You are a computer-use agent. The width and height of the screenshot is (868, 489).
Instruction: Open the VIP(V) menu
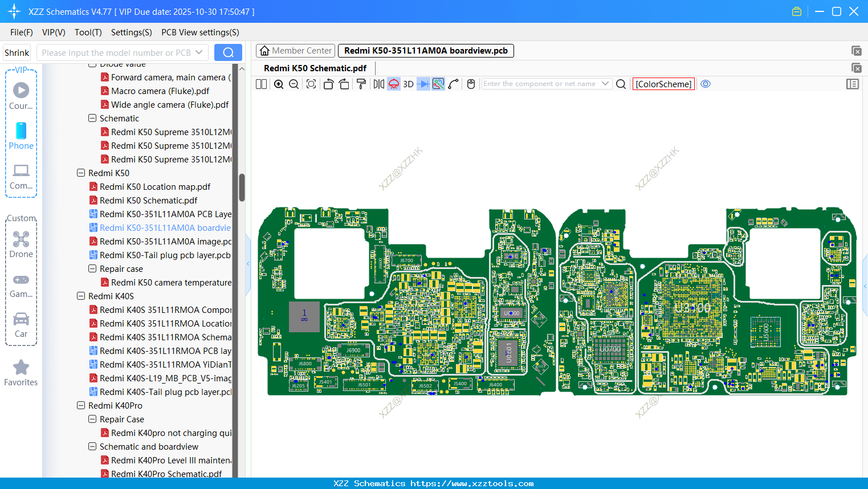click(x=54, y=32)
